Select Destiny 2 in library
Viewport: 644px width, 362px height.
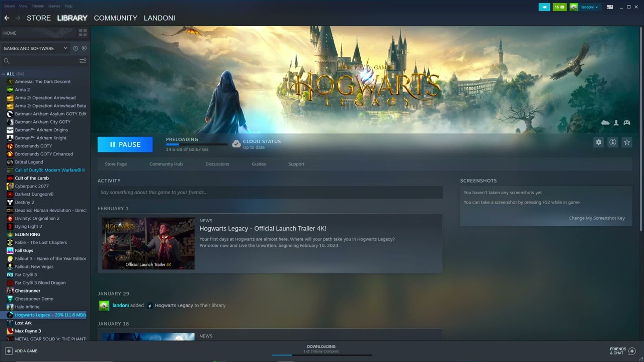(25, 202)
